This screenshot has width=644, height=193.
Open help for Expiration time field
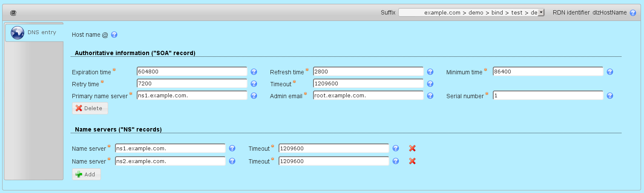[254, 72]
